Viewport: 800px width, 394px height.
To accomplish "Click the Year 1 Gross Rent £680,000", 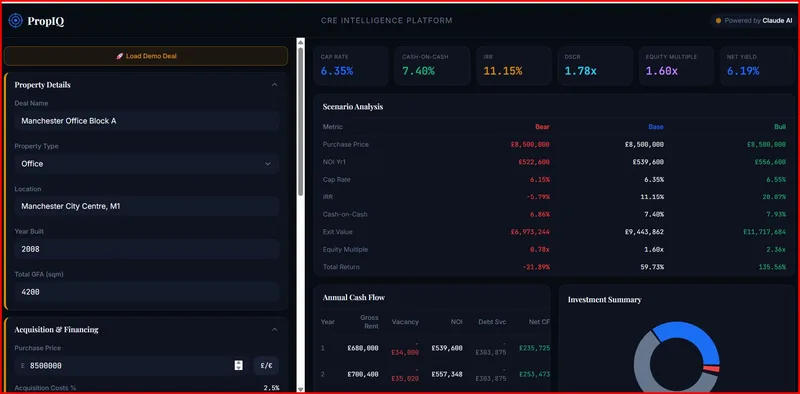I will pos(363,348).
